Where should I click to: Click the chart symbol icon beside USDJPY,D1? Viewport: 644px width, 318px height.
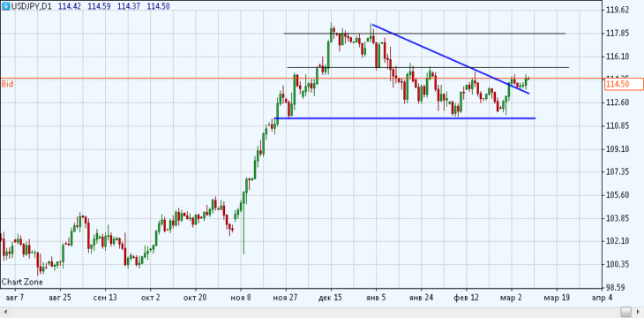(5, 6)
